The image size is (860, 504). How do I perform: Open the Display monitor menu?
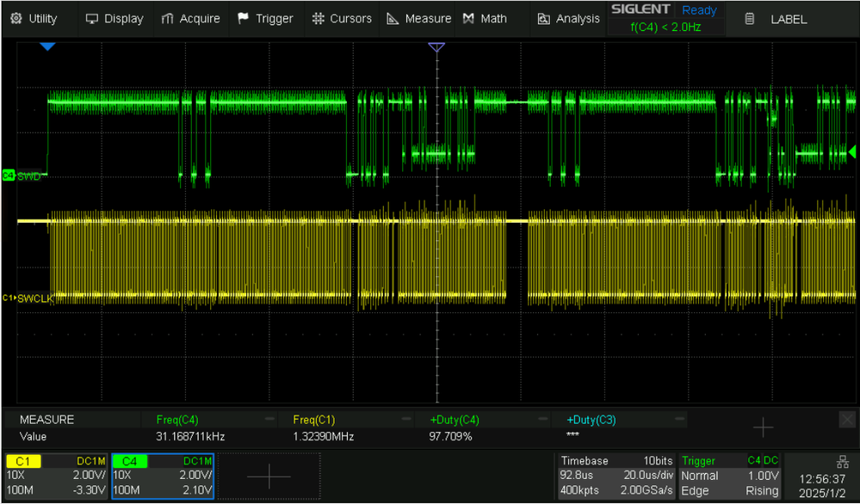pyautogui.click(x=114, y=19)
